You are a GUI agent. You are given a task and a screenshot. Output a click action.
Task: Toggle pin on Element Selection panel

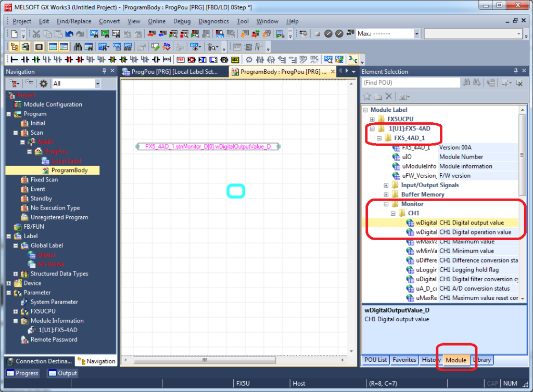[515, 71]
